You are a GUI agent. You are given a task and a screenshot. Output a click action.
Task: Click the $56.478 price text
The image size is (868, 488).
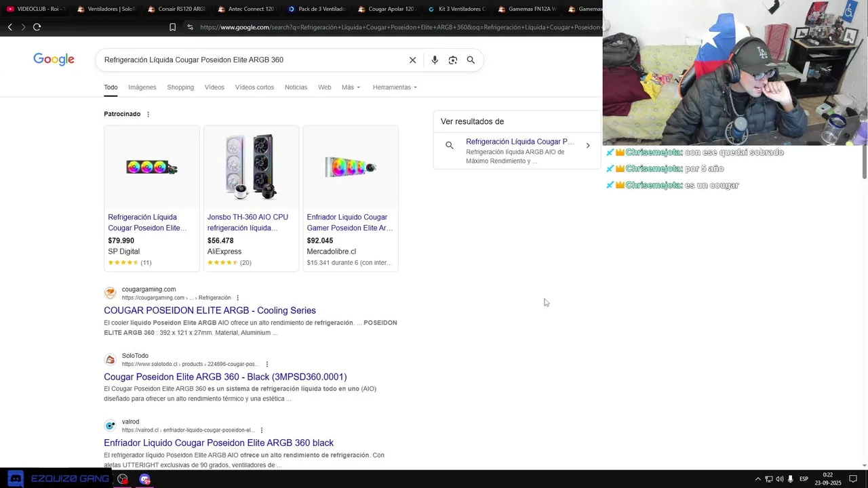[x=220, y=241]
